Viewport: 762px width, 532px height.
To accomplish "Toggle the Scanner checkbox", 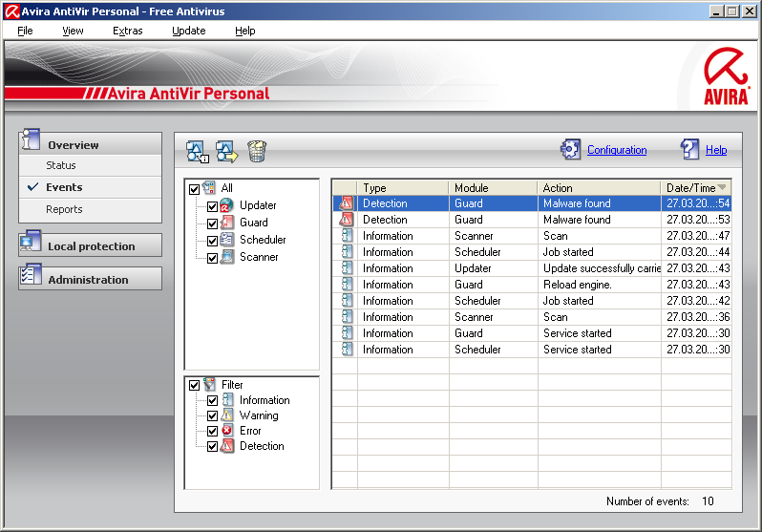I will click(x=212, y=258).
